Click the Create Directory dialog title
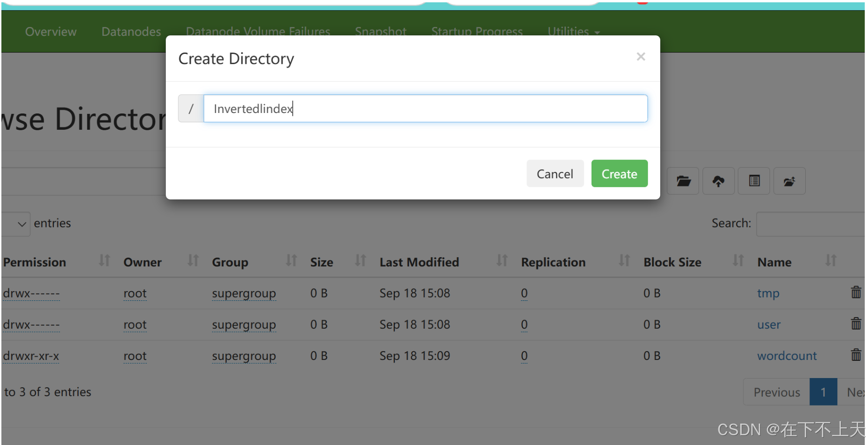The width and height of the screenshot is (868, 445). click(236, 59)
